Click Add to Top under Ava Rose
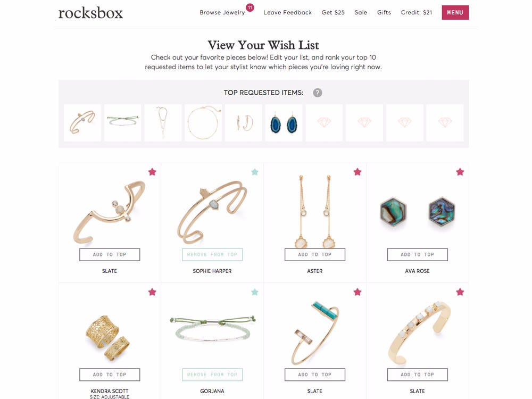This screenshot has height=399, width=532. [417, 254]
